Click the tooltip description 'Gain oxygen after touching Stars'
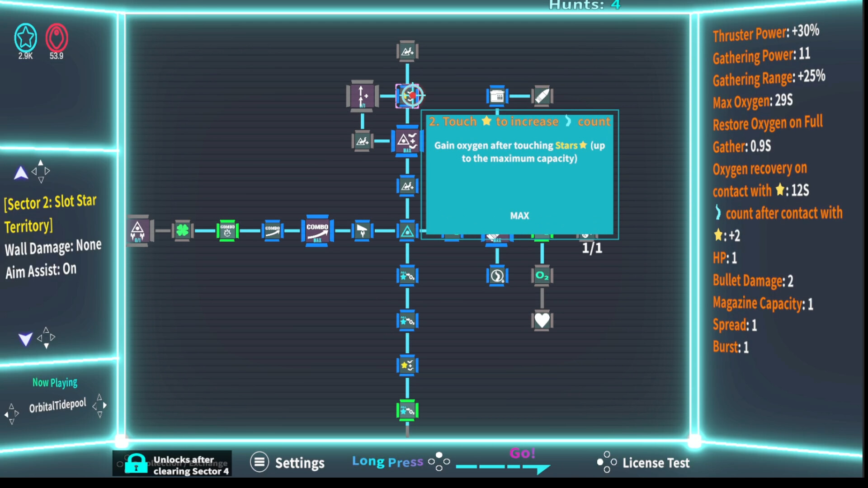The height and width of the screenshot is (488, 868). (519, 152)
